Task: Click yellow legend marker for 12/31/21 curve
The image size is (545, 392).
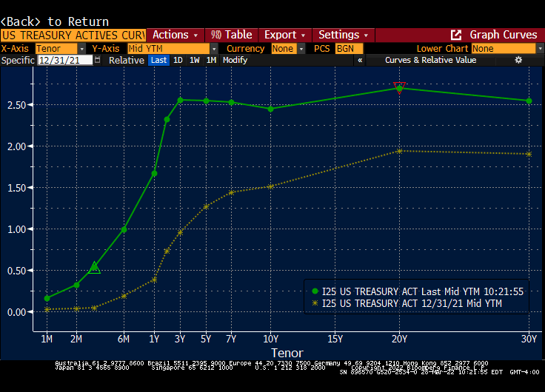Action: pos(315,303)
